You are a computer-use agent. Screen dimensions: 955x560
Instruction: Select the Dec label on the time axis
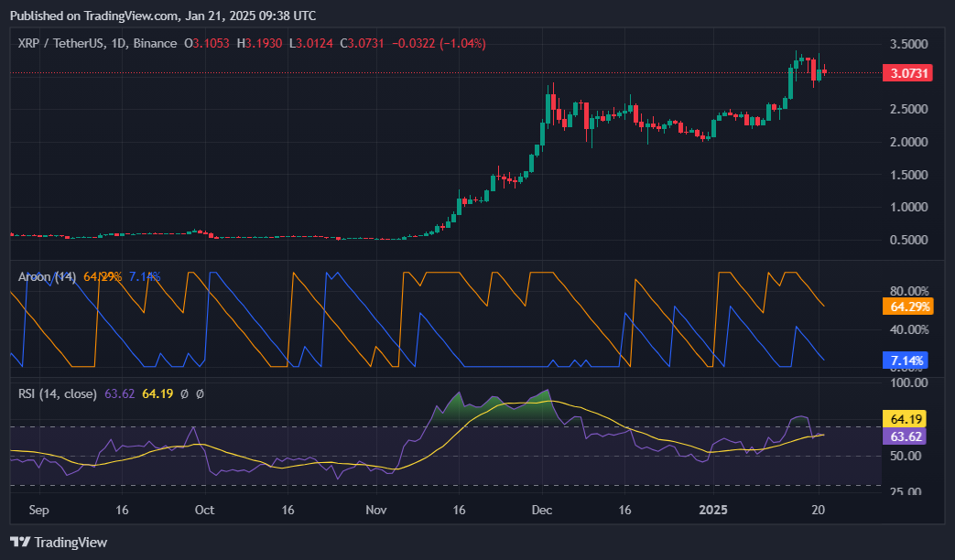pyautogui.click(x=540, y=510)
